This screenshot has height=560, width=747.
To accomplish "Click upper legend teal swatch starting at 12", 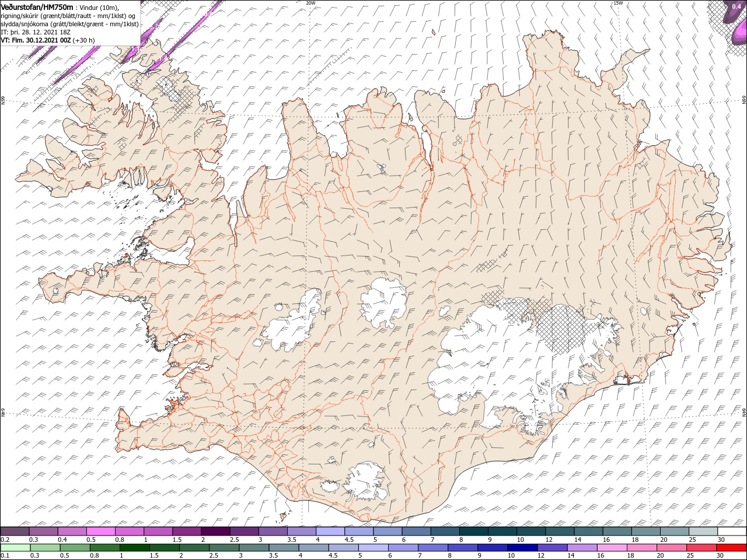I will point(558,531).
